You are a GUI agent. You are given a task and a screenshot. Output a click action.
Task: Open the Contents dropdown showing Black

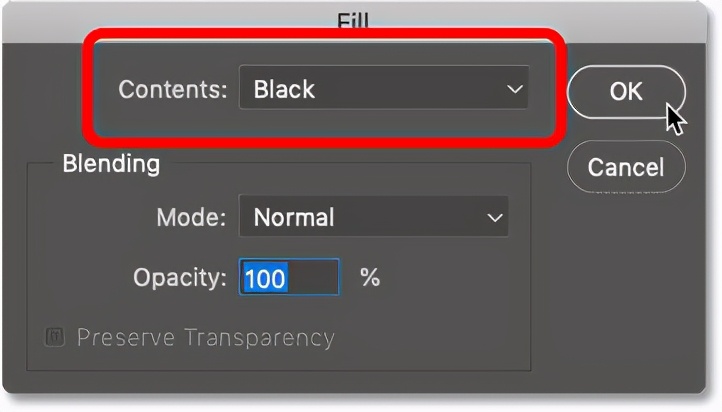[383, 90]
